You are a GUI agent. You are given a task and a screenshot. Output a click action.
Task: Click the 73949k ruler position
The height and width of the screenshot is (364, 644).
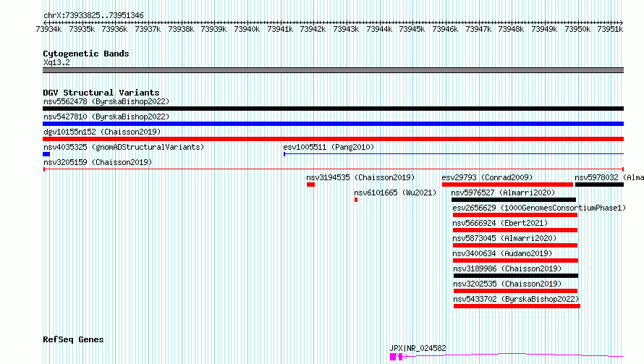pyautogui.click(x=544, y=30)
